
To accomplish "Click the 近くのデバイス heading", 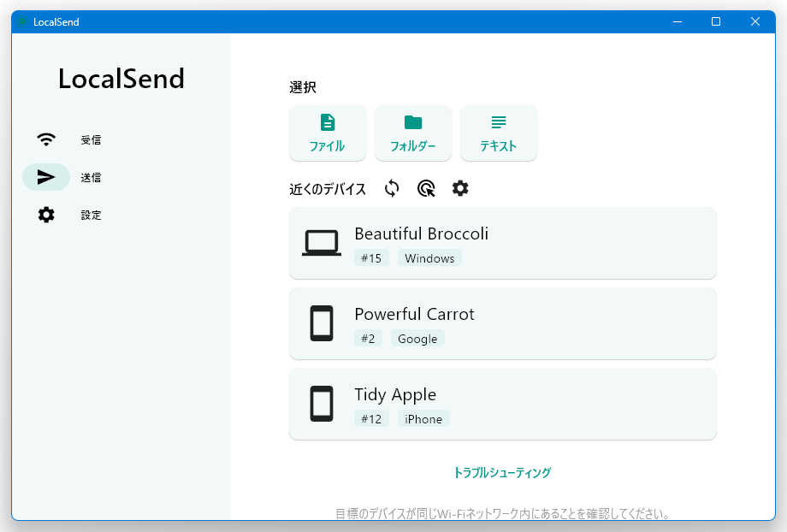I will [x=328, y=189].
